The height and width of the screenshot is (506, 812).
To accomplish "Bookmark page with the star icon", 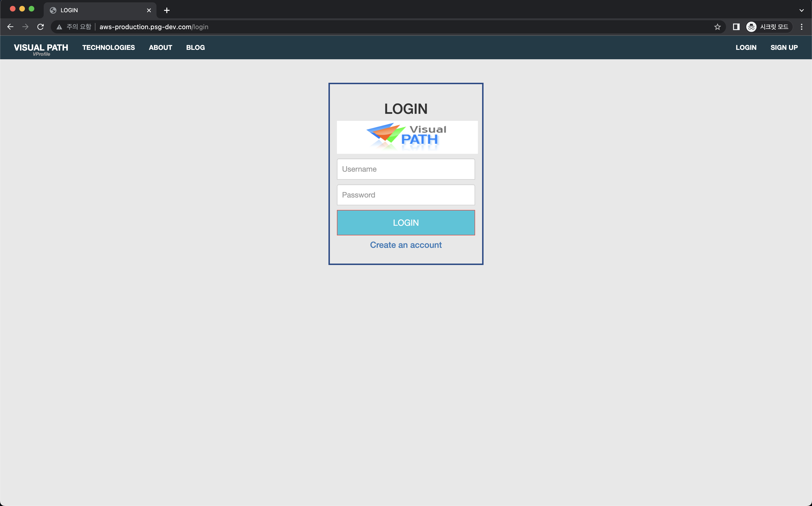I will click(717, 27).
